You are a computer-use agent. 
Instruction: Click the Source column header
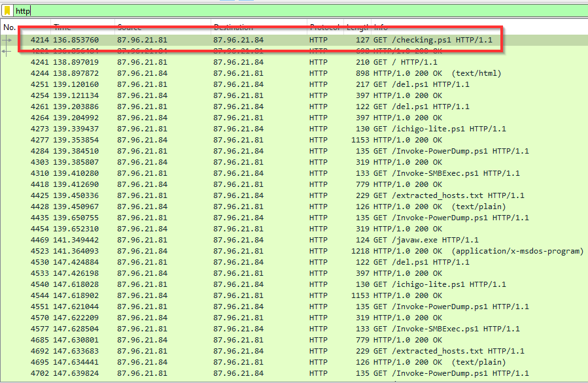click(130, 27)
